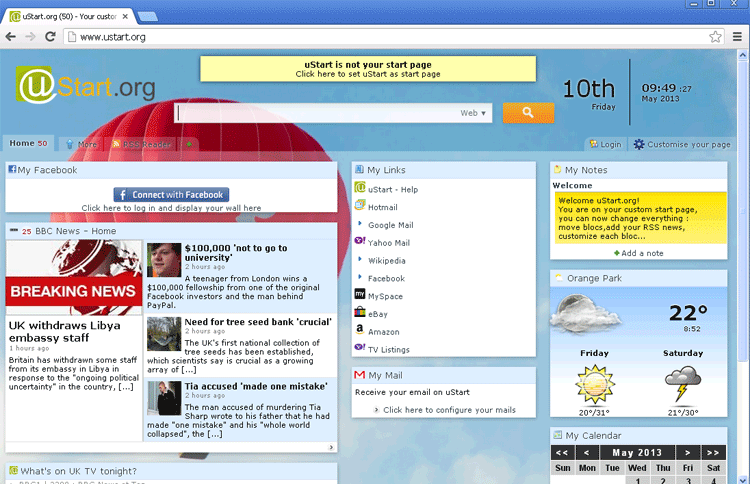Open the Google Mail link
Image resolution: width=750 pixels, height=484 pixels.
390,225
